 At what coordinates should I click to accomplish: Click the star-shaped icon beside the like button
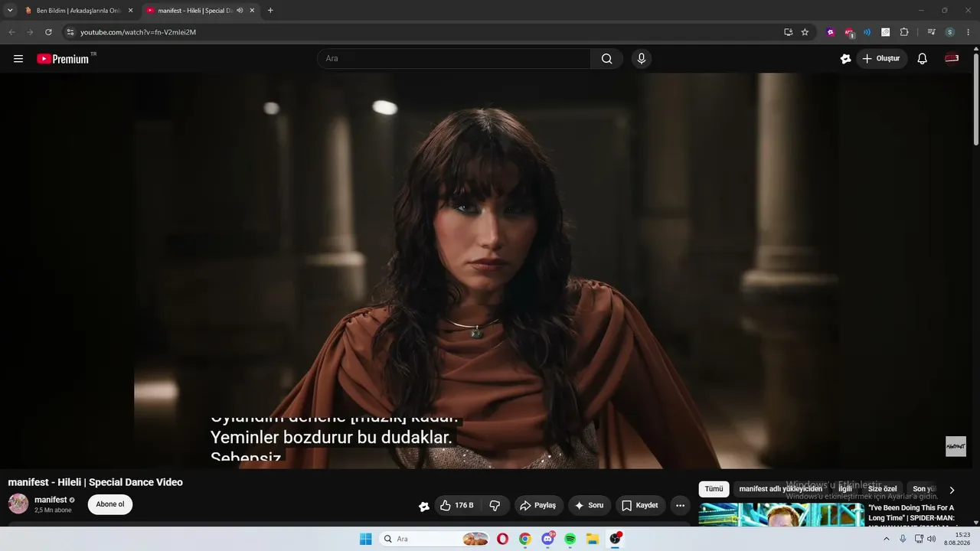pyautogui.click(x=424, y=506)
